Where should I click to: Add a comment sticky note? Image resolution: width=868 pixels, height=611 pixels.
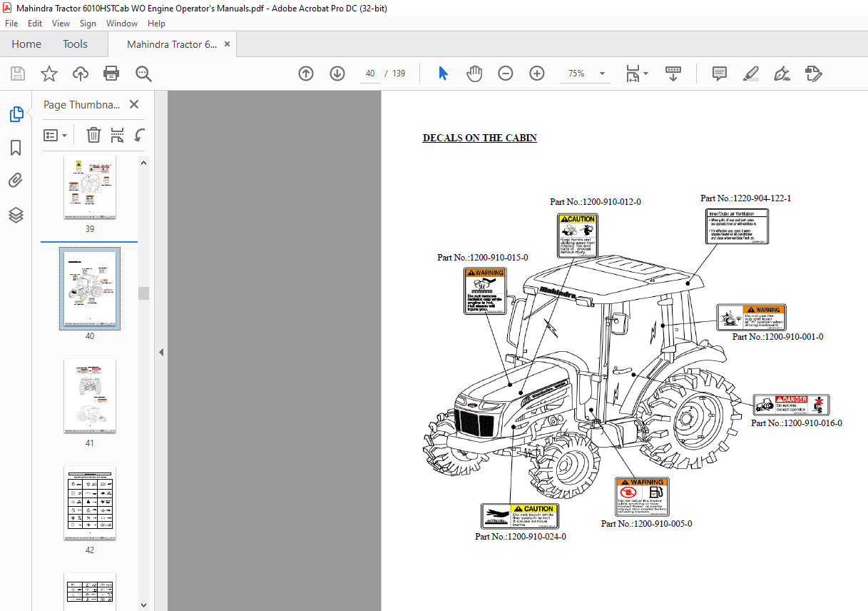[x=720, y=74]
